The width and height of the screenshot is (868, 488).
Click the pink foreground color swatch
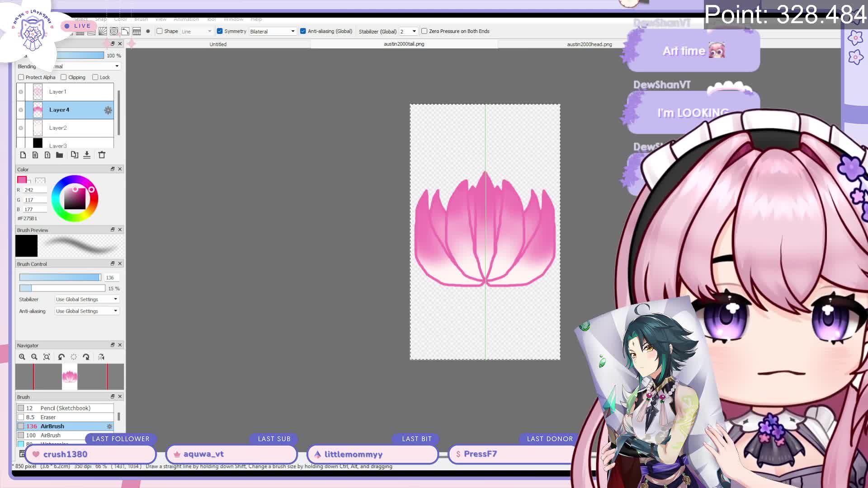tap(22, 179)
